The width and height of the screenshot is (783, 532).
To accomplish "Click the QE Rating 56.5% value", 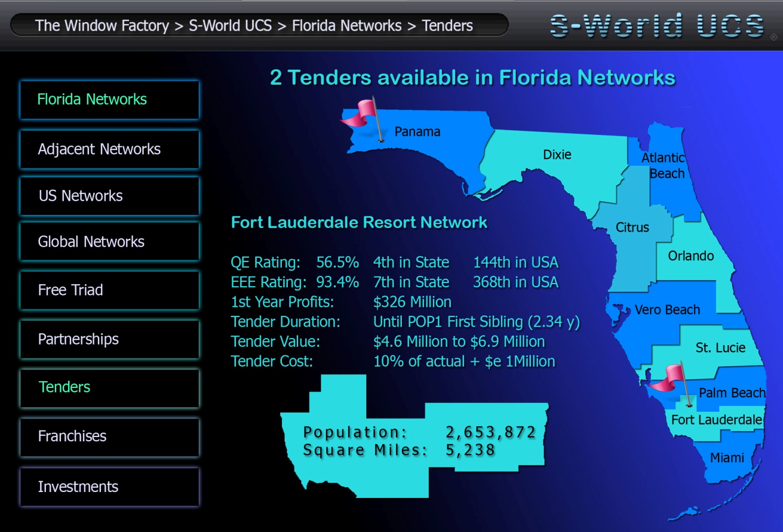I will pos(337,262).
